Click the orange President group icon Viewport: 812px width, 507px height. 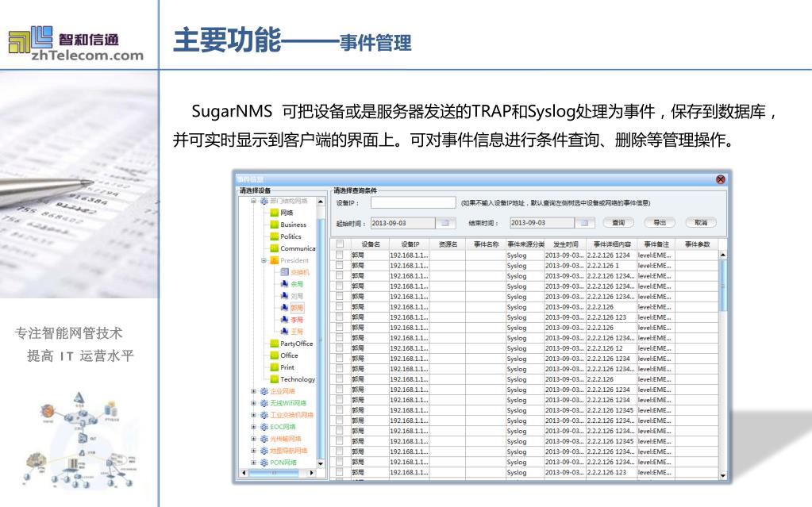[x=275, y=260]
